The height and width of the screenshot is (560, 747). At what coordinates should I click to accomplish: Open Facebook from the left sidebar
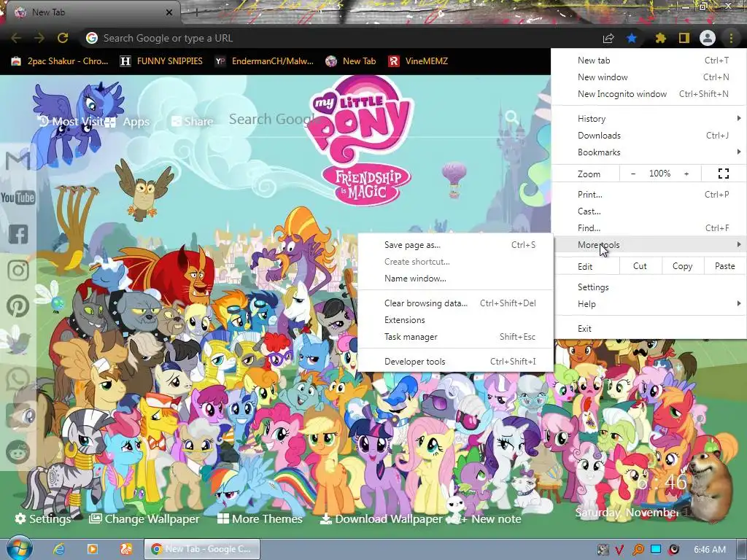[x=18, y=234]
